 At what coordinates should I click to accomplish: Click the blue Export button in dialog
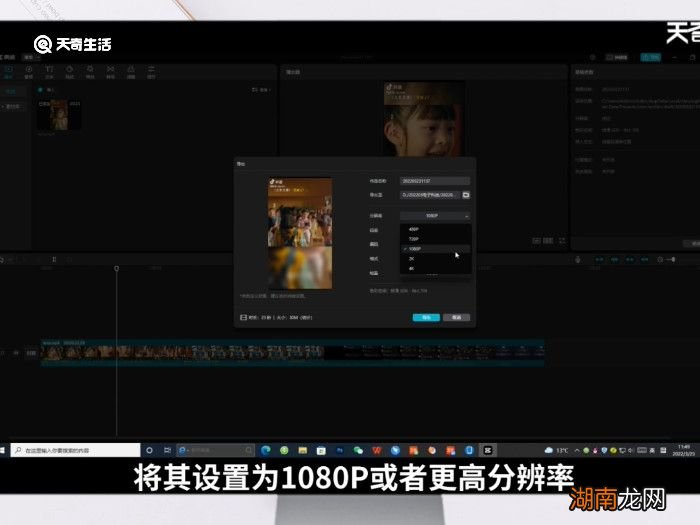[x=426, y=317]
